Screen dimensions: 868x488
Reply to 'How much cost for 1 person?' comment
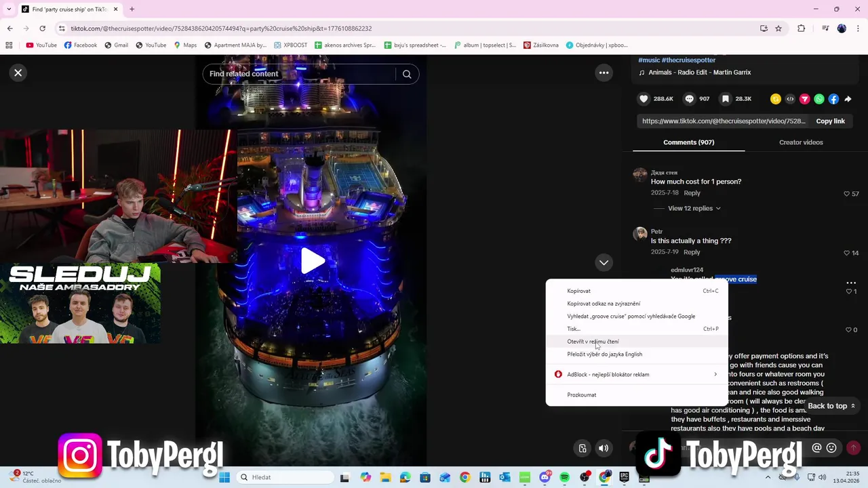[692, 193]
